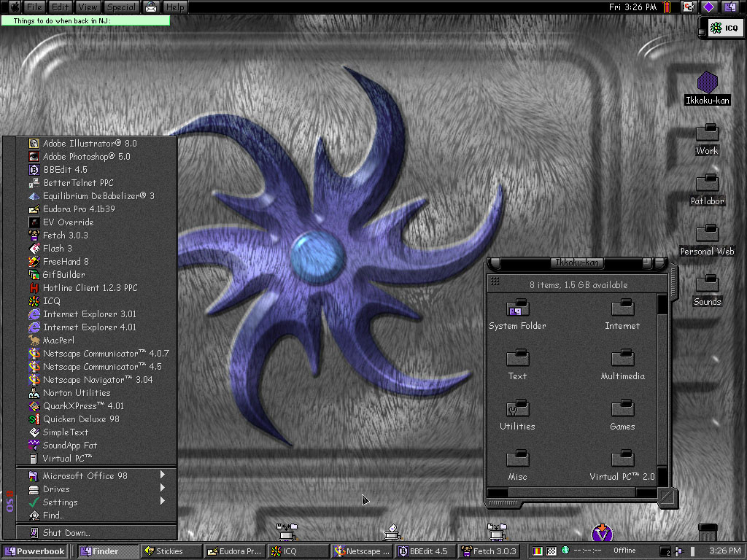Open the Trash icon on desktop
Screen dimensions: 747x560
[708, 532]
